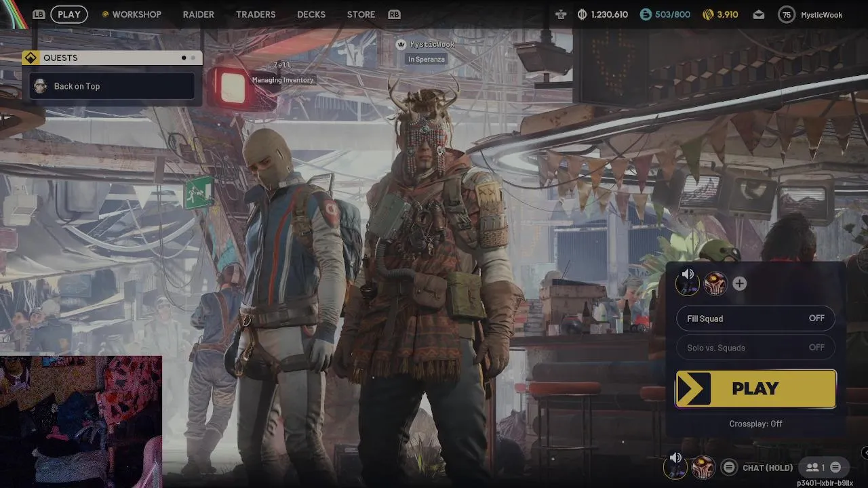This screenshot has height=488, width=868.
Task: Switch to the STORE tab
Action: pos(361,14)
